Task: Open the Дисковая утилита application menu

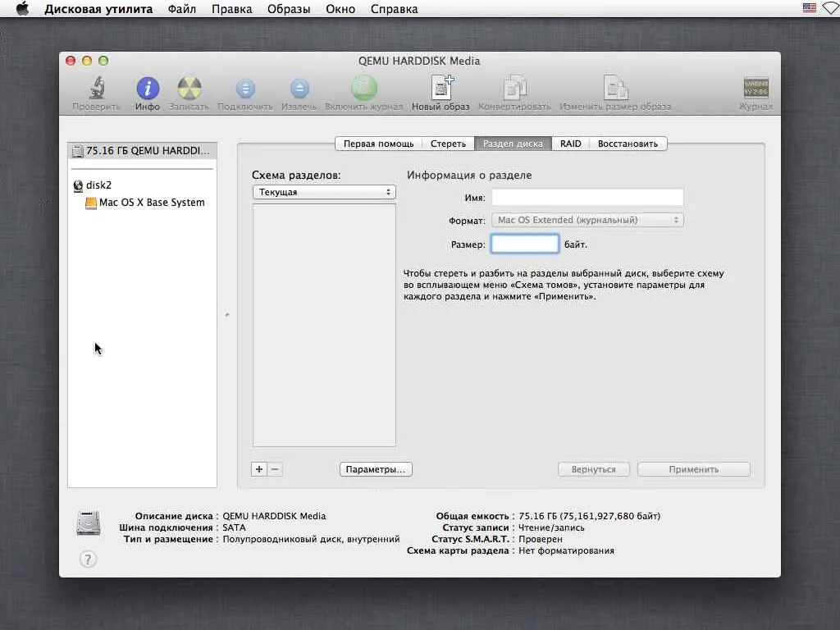Action: (x=98, y=9)
